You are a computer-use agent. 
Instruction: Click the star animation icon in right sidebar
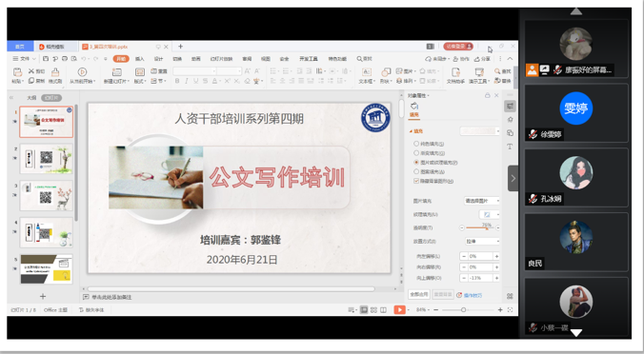[510, 119]
